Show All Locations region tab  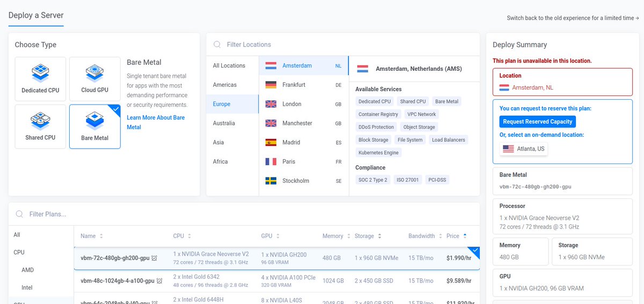coord(232,65)
